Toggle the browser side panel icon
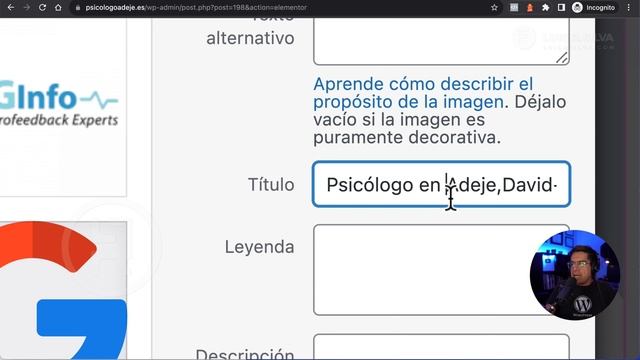The height and width of the screenshot is (360, 640). pos(561,8)
